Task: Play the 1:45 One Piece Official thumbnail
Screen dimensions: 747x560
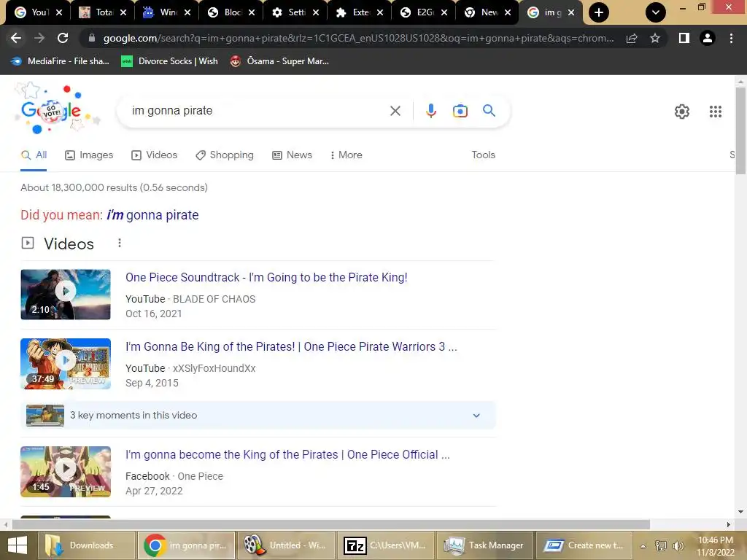Action: point(66,472)
